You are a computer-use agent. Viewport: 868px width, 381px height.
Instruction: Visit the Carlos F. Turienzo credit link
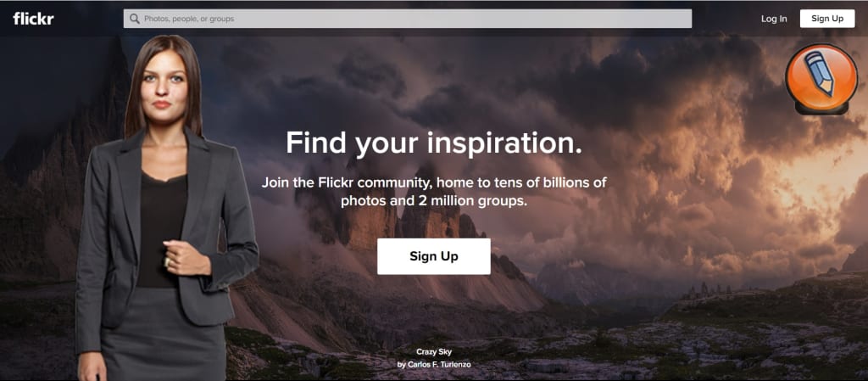[434, 364]
